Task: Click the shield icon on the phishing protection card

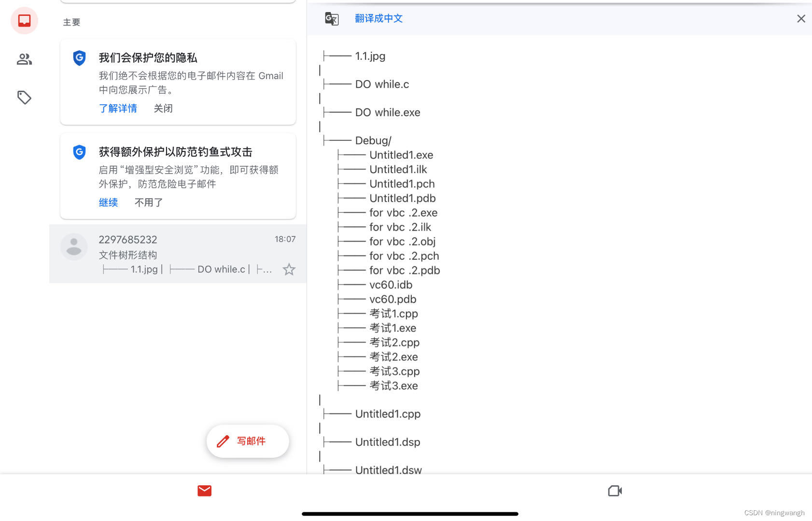Action: [x=79, y=152]
